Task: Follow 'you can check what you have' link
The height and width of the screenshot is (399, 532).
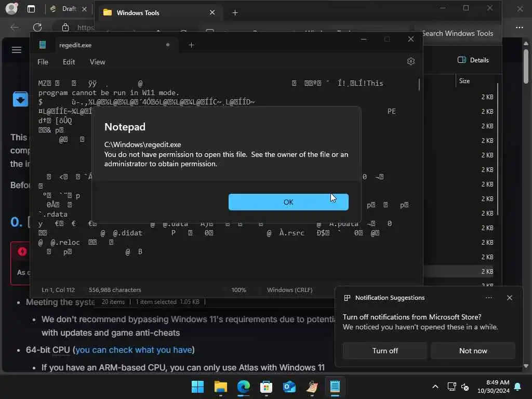Action: (134, 350)
